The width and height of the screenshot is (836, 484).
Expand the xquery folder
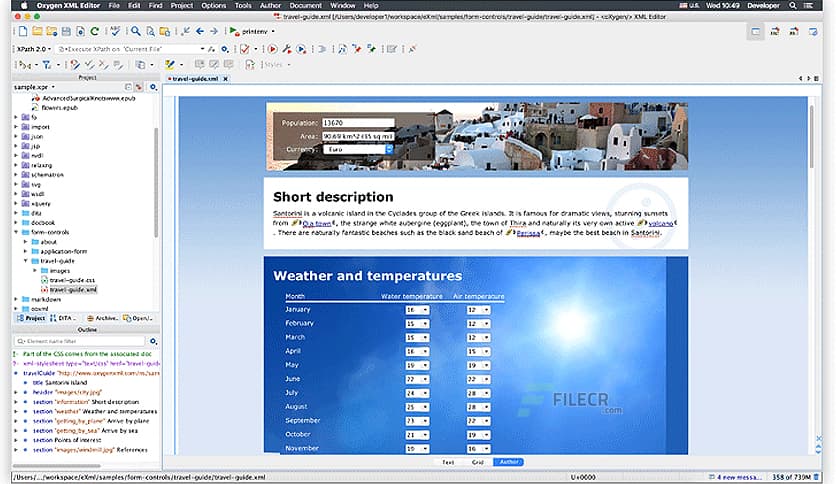(x=16, y=204)
